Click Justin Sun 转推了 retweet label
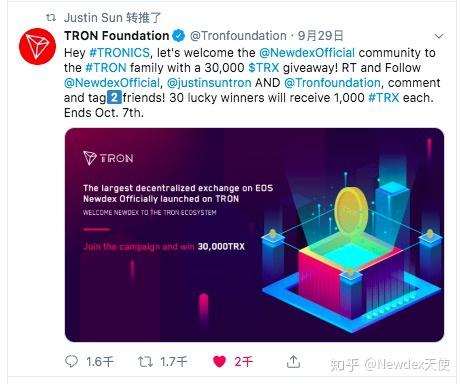 click(112, 18)
